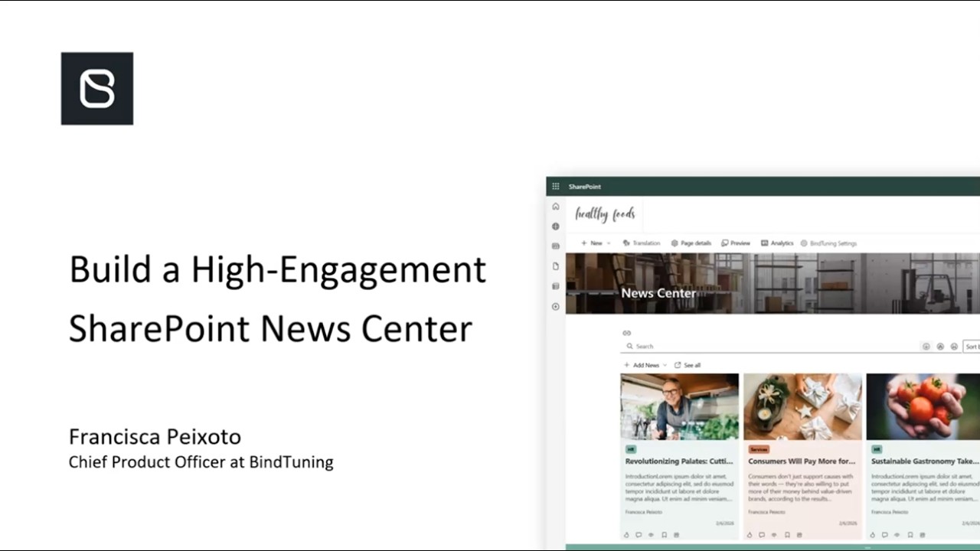
Task: Open comments on Consumers Will Pay More card
Action: 762,535
